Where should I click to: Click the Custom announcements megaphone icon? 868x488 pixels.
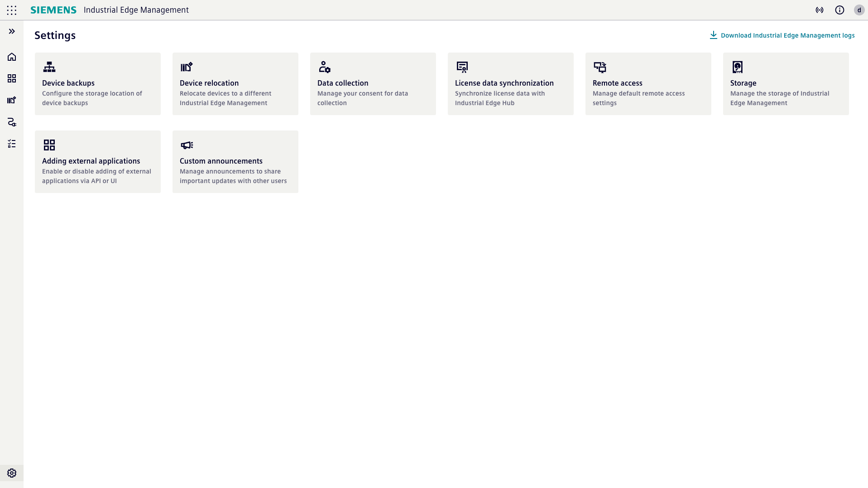click(x=187, y=145)
